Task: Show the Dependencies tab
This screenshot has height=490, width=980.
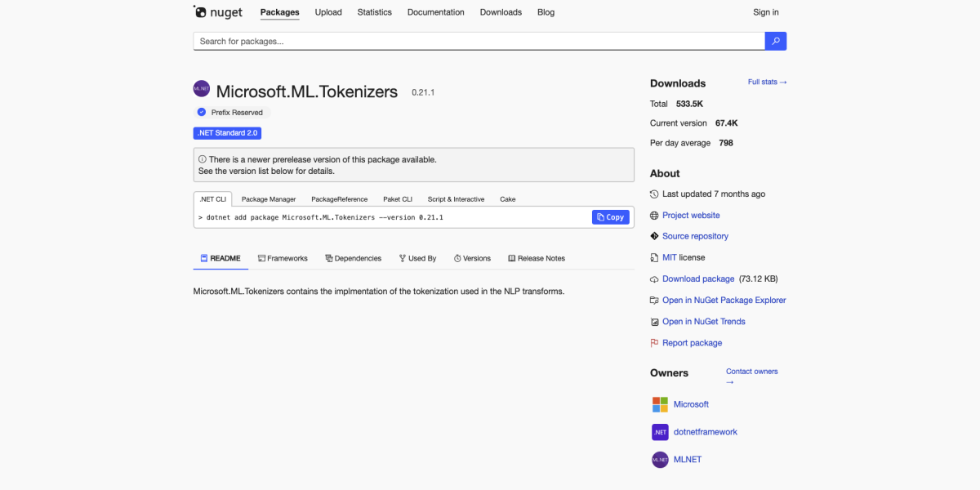Action: pyautogui.click(x=353, y=258)
